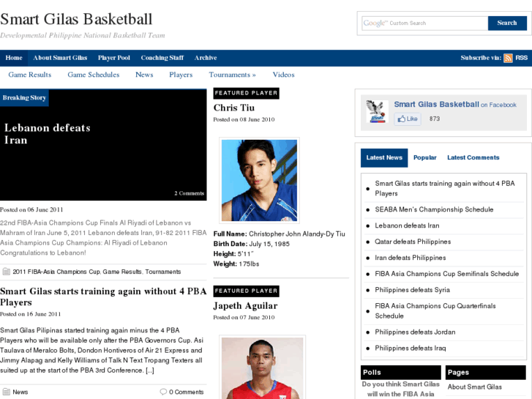532x399 pixels.
Task: Open the Chris Tiu featured player title
Action: (233, 108)
